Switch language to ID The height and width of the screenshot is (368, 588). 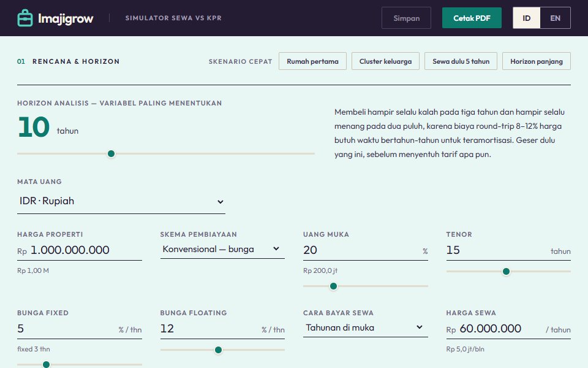(x=527, y=18)
